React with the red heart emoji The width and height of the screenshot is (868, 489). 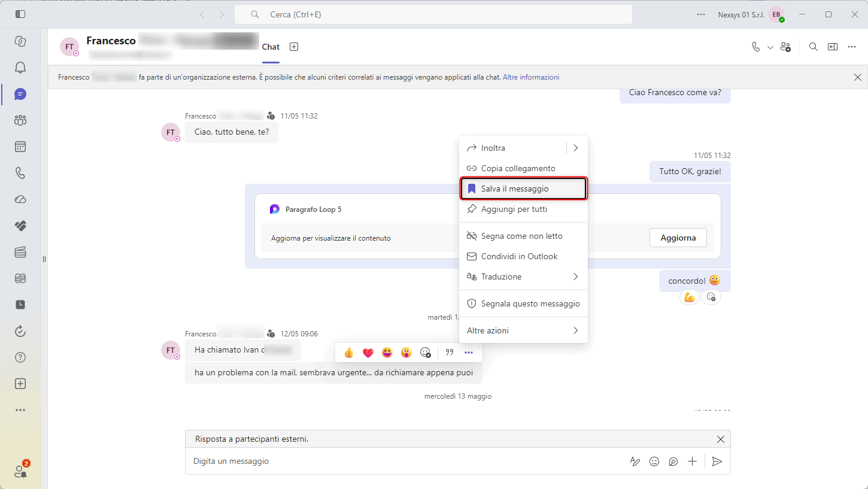point(368,353)
